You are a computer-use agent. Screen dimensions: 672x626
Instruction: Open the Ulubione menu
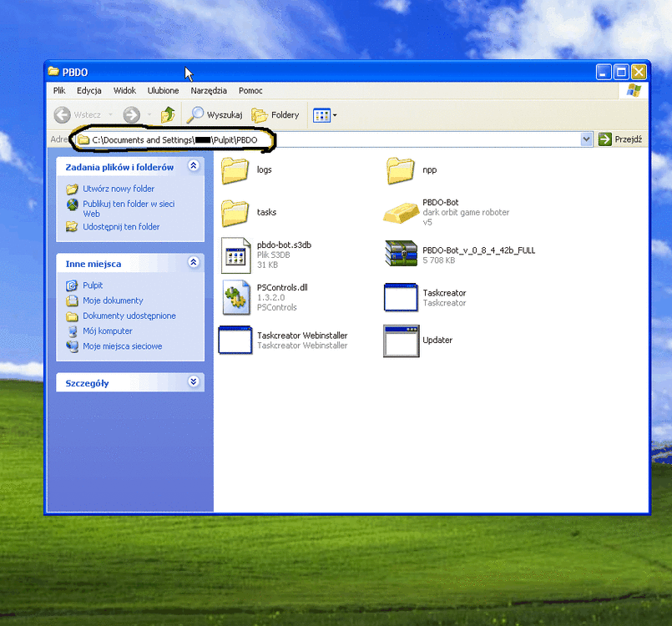pos(163,90)
